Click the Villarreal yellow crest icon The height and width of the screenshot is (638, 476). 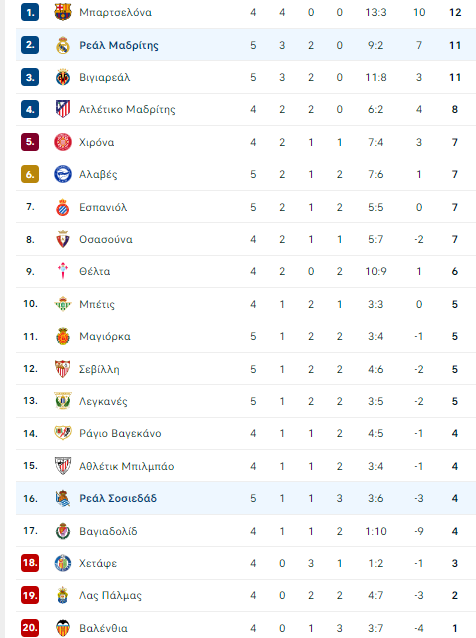pyautogui.click(x=63, y=77)
